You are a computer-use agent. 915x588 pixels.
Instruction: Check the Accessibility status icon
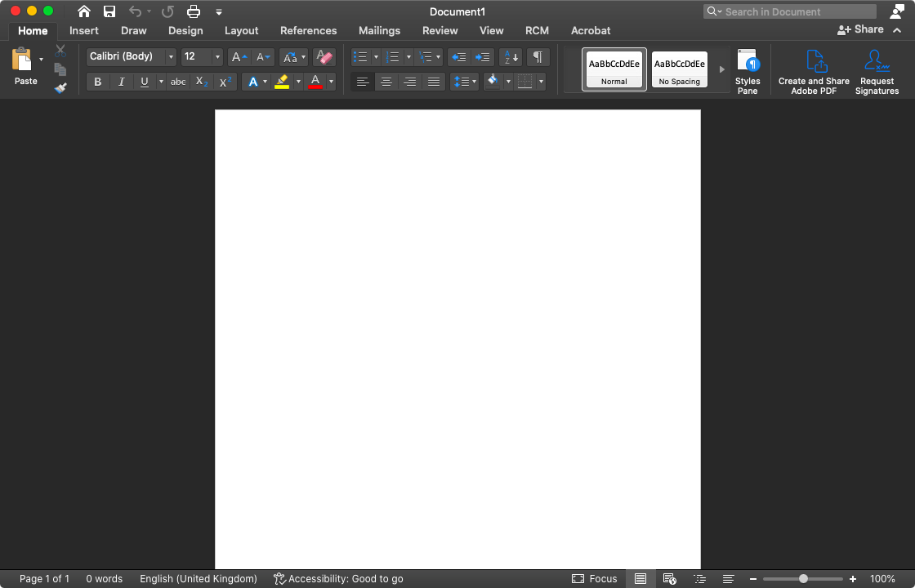point(279,579)
